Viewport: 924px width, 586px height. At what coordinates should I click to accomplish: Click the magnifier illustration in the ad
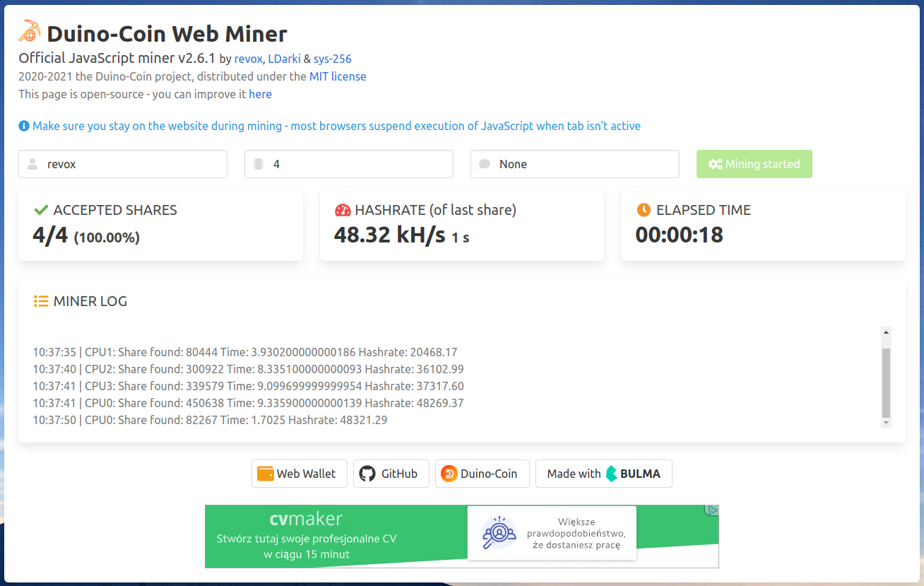coord(499,533)
